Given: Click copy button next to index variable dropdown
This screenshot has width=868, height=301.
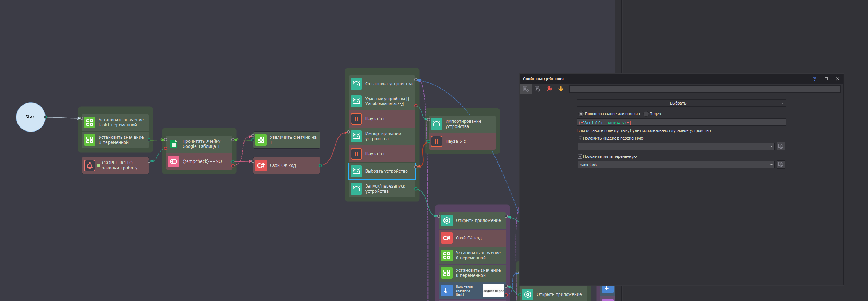Looking at the screenshot, I should click(x=781, y=146).
